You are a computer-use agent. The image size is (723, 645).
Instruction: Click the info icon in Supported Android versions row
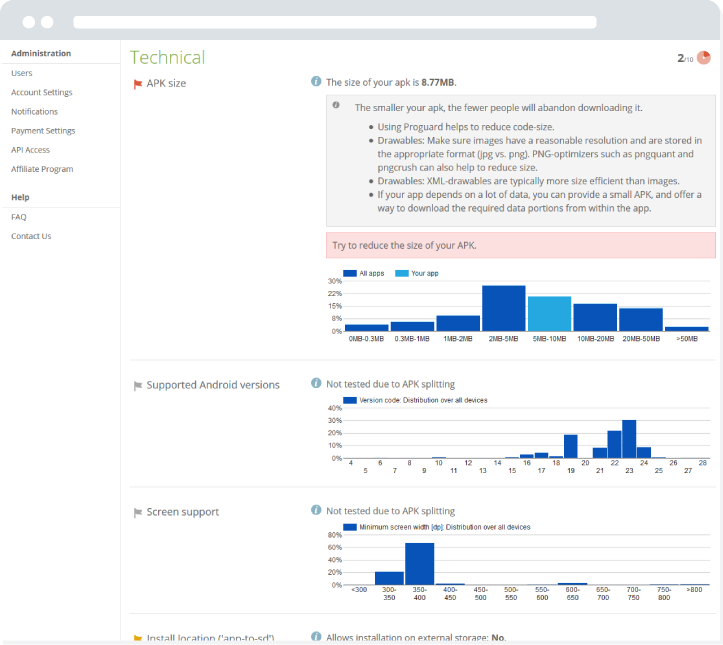coord(316,383)
